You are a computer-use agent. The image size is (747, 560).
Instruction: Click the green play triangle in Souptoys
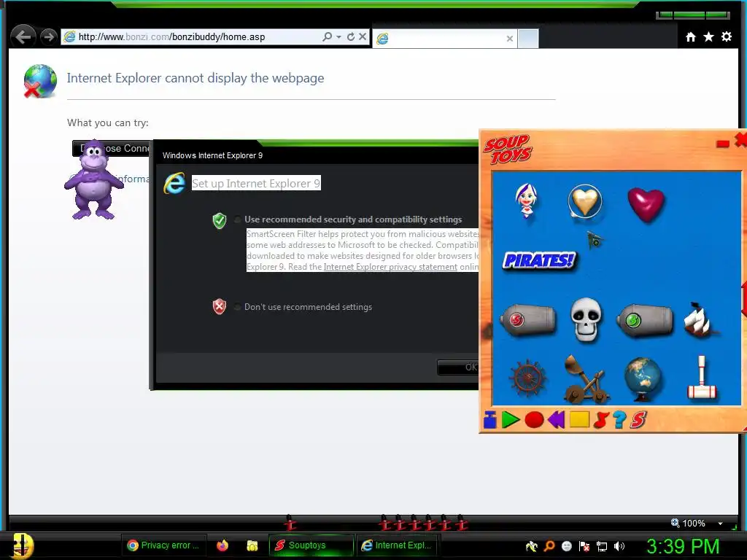tap(510, 420)
